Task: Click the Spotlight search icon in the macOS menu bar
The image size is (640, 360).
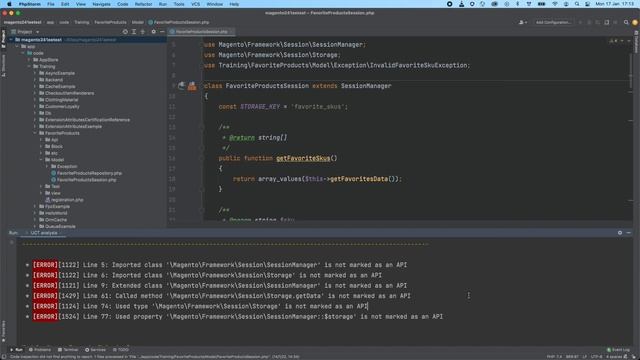Action: click(577, 4)
